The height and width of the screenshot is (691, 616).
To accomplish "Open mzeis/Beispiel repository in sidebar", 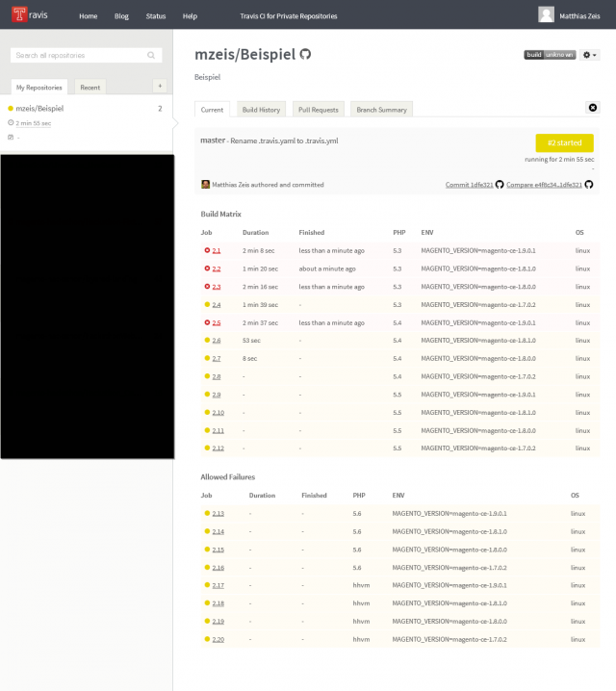I will [x=39, y=109].
